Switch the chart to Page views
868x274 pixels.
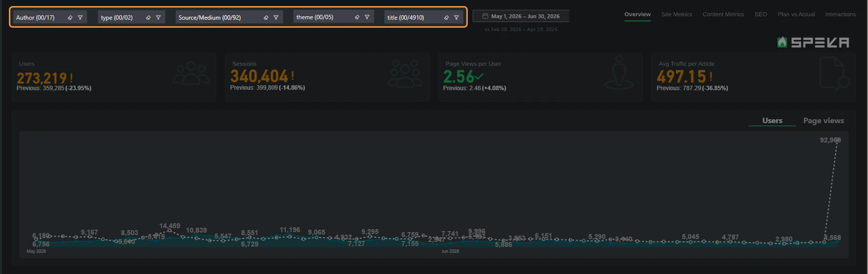(823, 121)
